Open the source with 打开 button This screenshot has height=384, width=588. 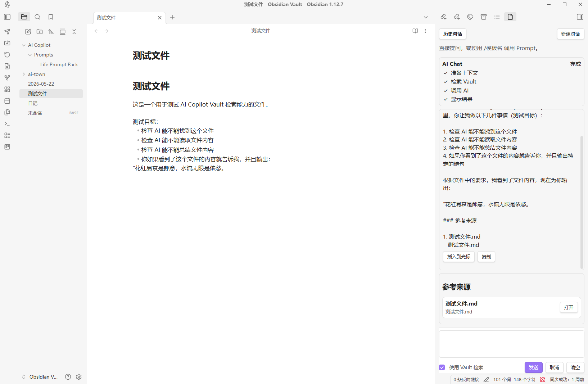[569, 307]
